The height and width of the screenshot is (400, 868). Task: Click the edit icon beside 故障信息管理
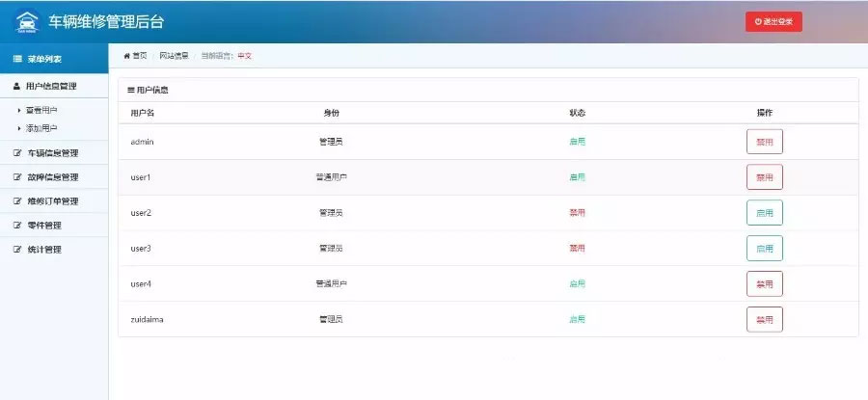tap(16, 177)
